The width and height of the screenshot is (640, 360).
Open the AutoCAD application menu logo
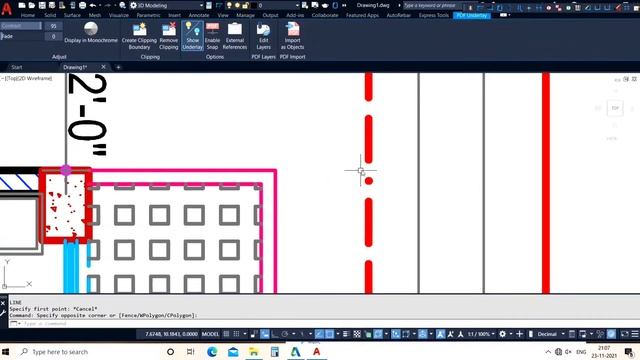(x=7, y=8)
